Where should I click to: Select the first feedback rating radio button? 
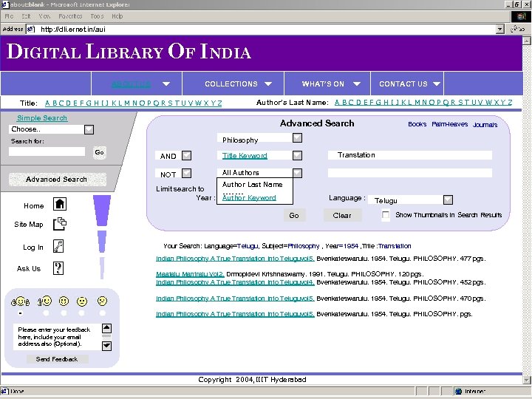click(21, 313)
